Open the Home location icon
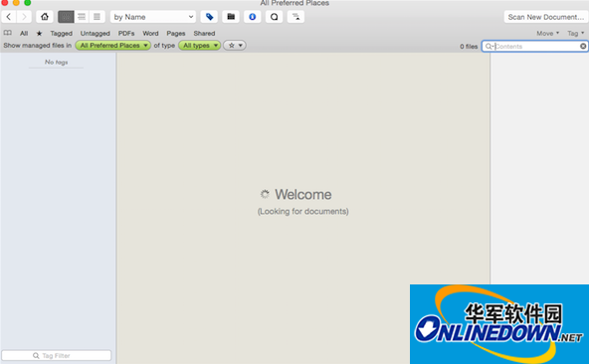The image size is (589, 364). pyautogui.click(x=45, y=17)
